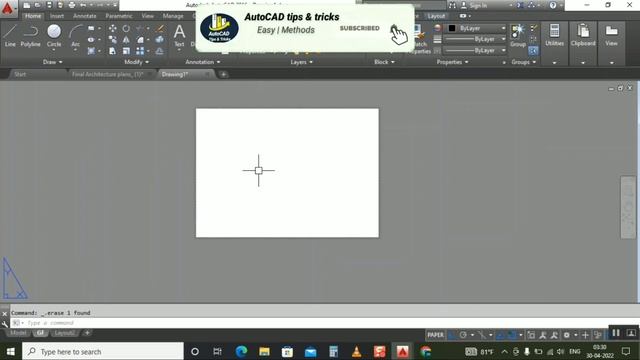
Task: Expand the Draw panel
Action: tap(53, 62)
